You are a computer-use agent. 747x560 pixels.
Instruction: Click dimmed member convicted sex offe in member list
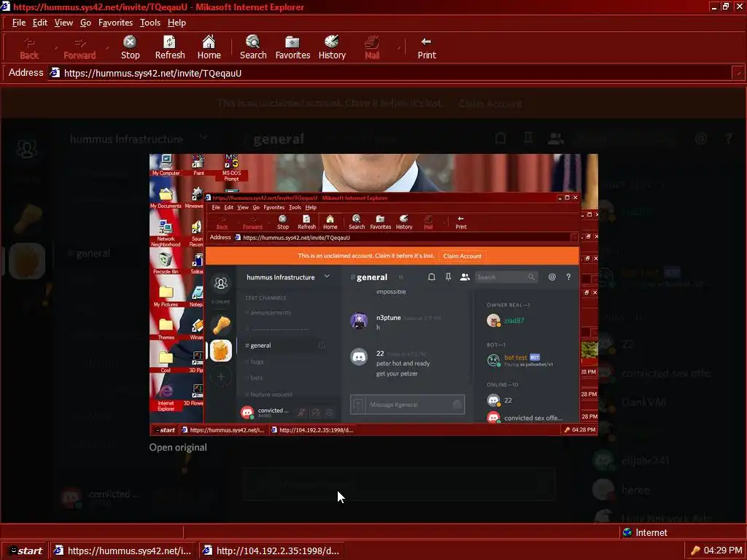pyautogui.click(x=667, y=373)
